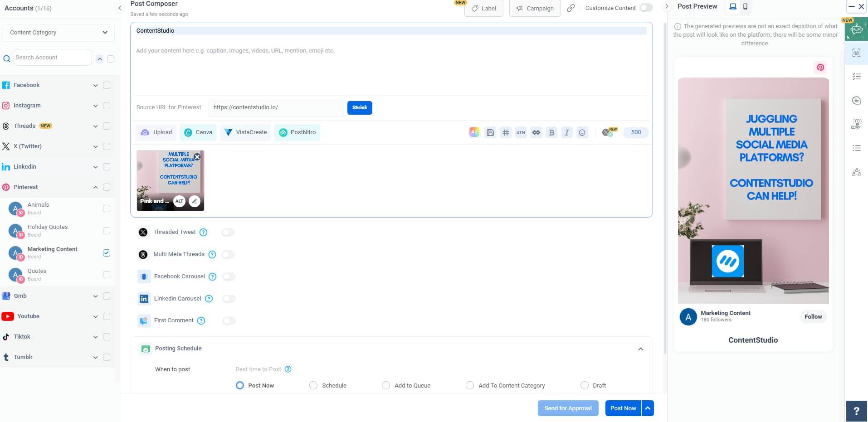Click the save caption floppy-disk icon
The height and width of the screenshot is (422, 868).
[490, 132]
